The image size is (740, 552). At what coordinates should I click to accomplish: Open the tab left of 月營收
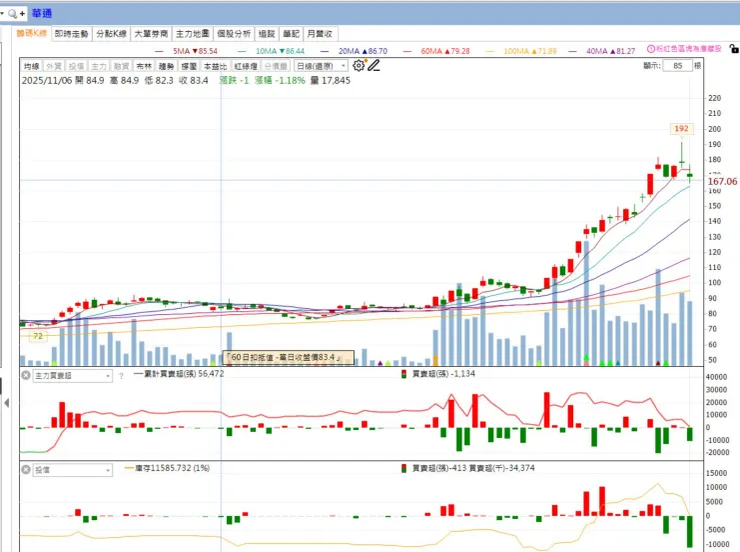[x=291, y=33]
